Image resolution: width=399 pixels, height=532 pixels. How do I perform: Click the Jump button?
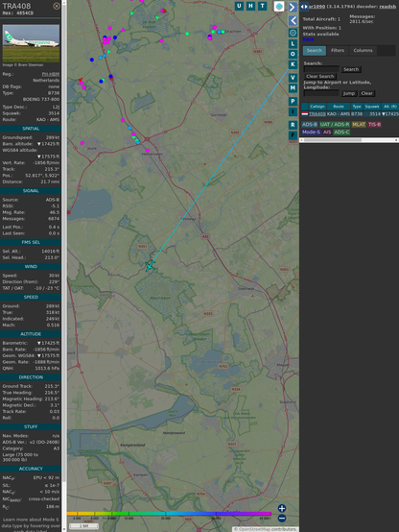tap(348, 93)
